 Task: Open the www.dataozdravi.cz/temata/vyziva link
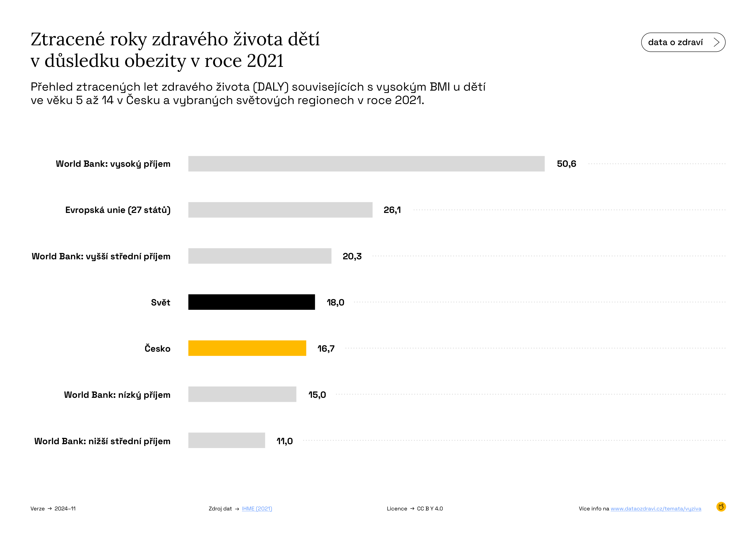[656, 509]
